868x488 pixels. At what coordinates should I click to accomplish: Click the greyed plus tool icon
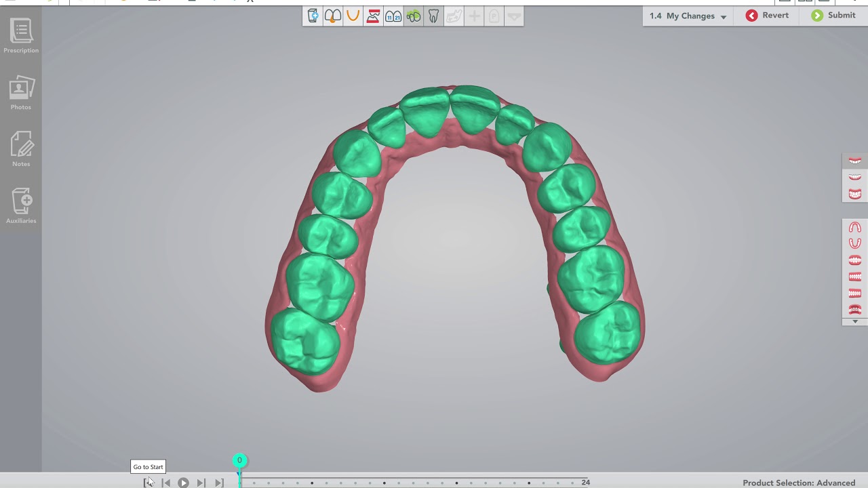(x=474, y=16)
